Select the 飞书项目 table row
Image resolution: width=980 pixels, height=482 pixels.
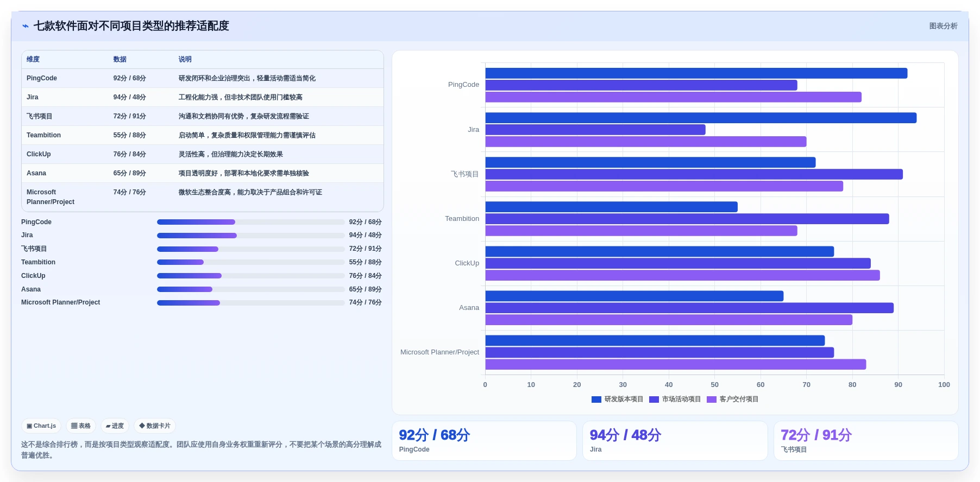point(203,116)
